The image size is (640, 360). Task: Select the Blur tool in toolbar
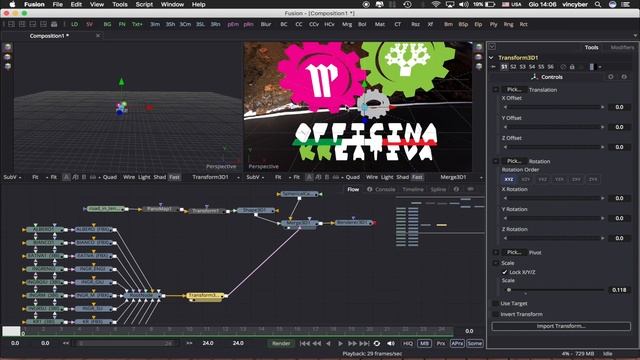pos(266,24)
